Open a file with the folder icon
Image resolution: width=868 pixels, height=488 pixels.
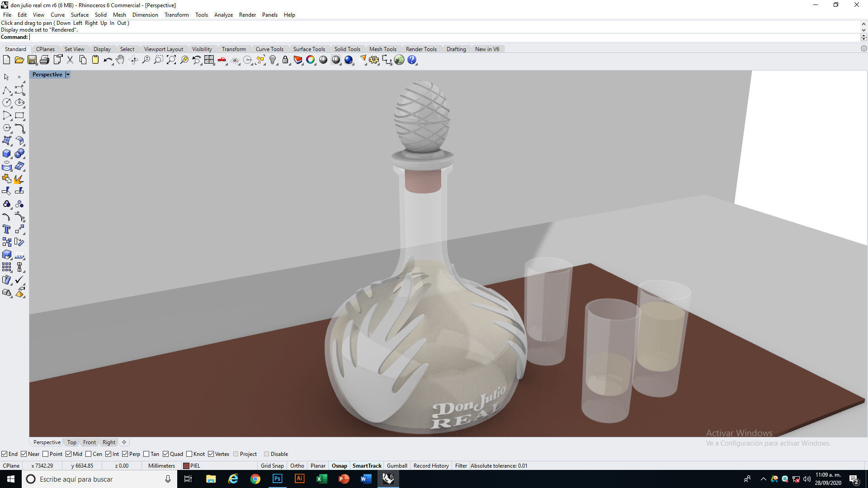pos(19,60)
